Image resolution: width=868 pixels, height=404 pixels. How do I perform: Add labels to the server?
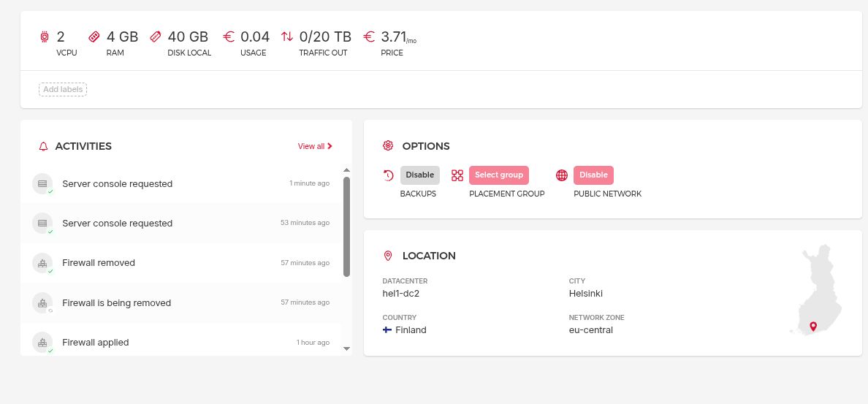click(x=63, y=90)
